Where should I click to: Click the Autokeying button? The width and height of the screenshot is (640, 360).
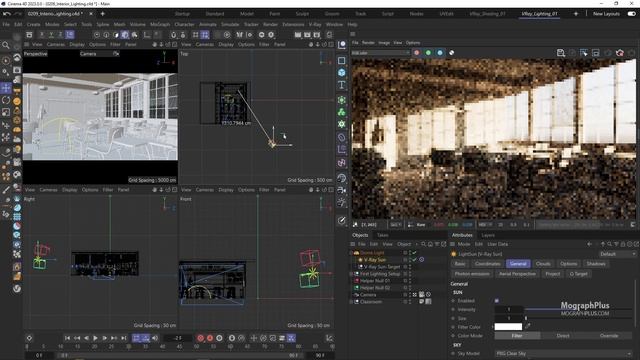pos(210,338)
